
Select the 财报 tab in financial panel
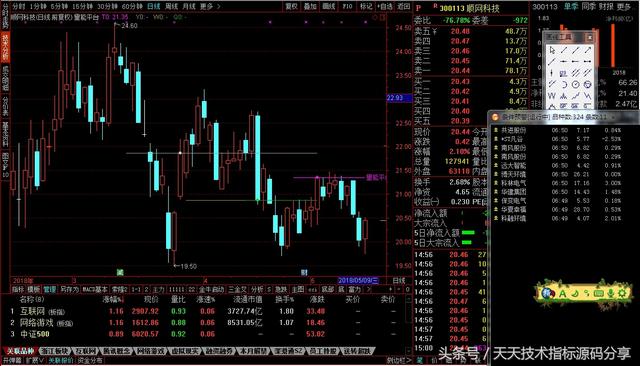point(606,7)
